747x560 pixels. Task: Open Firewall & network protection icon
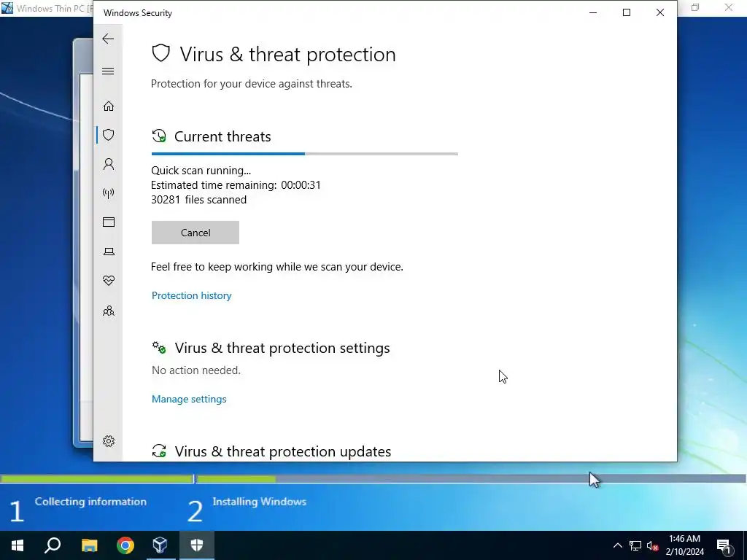point(109,193)
